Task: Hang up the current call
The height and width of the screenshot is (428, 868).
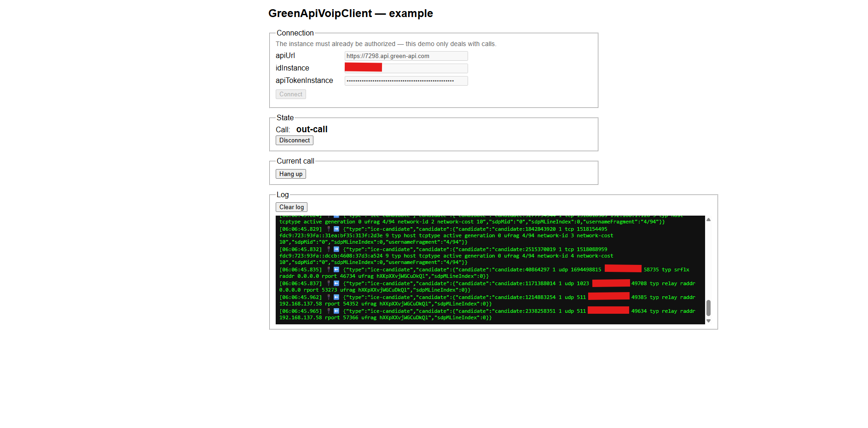Action: point(291,174)
